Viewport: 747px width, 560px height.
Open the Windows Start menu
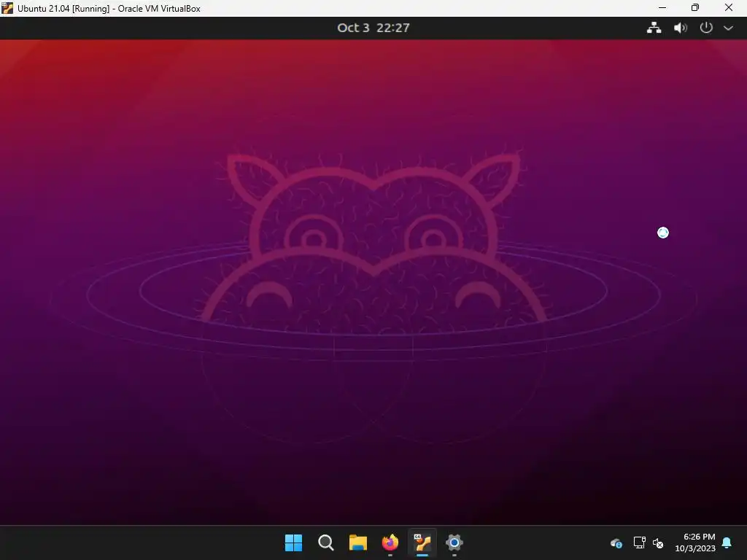(293, 542)
